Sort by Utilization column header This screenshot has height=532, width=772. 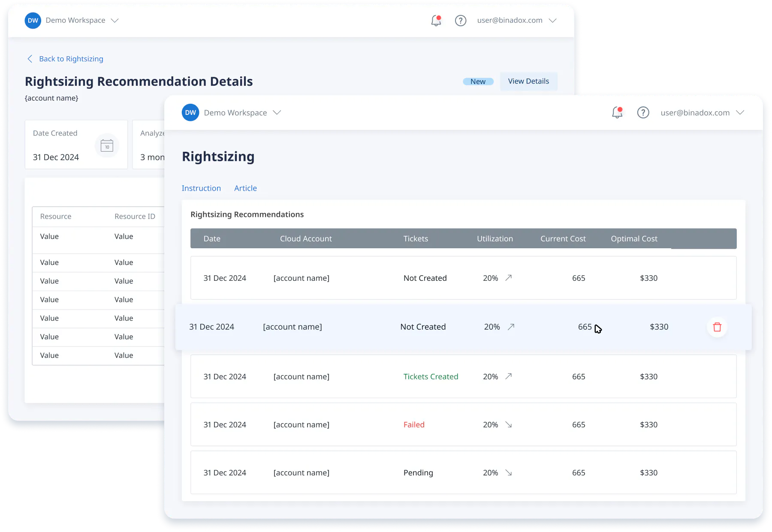[495, 239]
